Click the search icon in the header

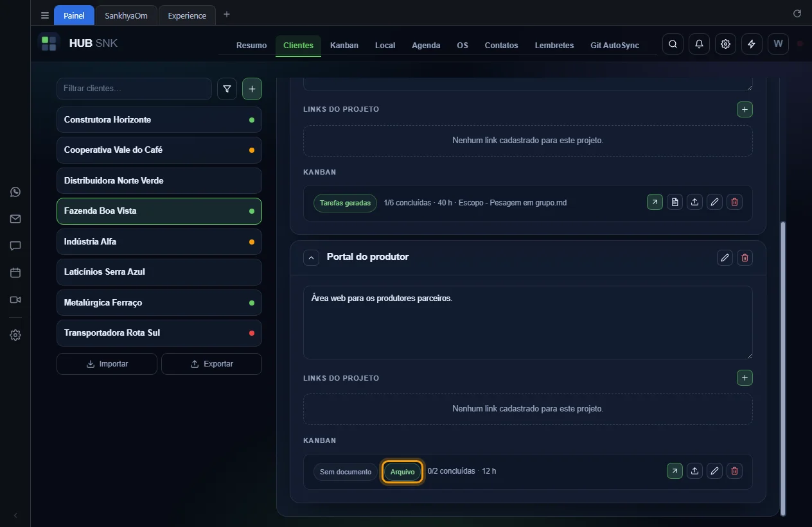(x=673, y=44)
